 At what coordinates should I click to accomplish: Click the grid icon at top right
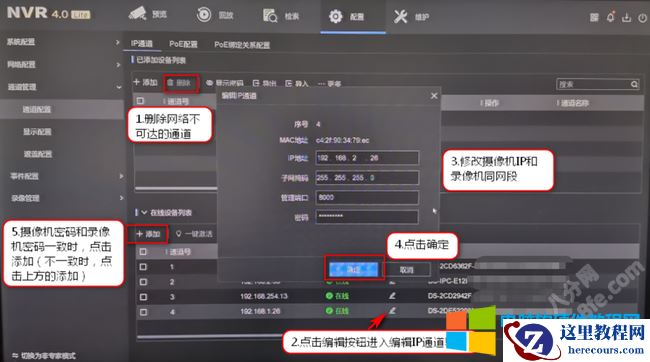pos(594,17)
